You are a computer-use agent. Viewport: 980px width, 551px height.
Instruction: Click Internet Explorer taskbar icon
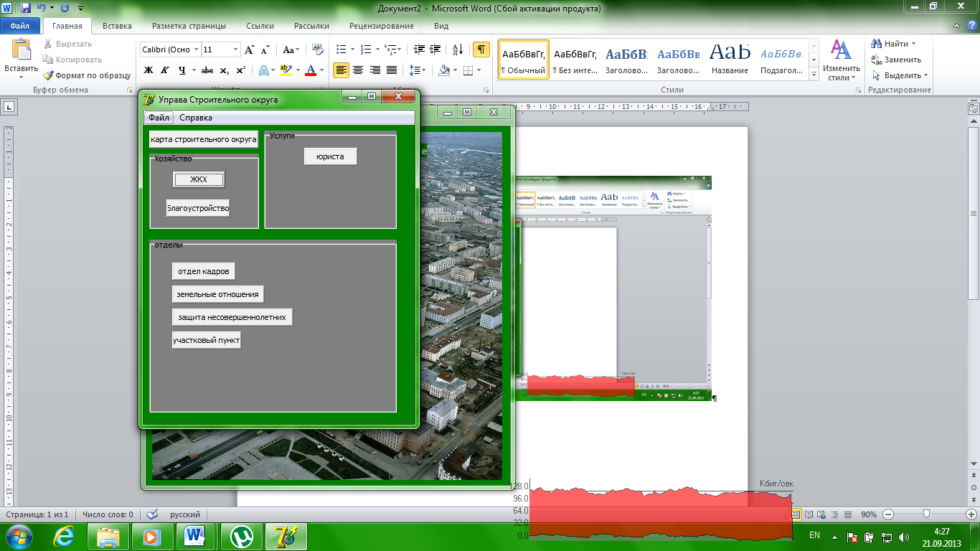coord(63,536)
